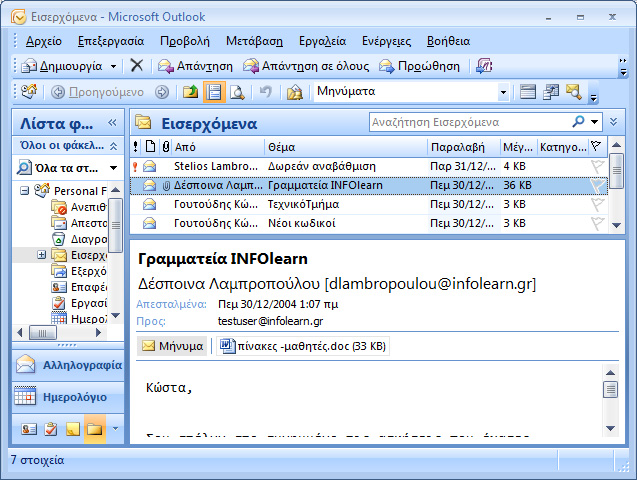Viewport: 637px width, 480px height.
Task: Click the search magnifier icon
Action: (578, 121)
